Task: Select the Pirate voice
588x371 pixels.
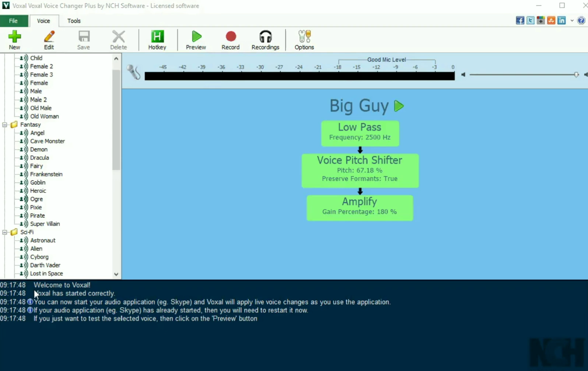Action: [x=38, y=216]
